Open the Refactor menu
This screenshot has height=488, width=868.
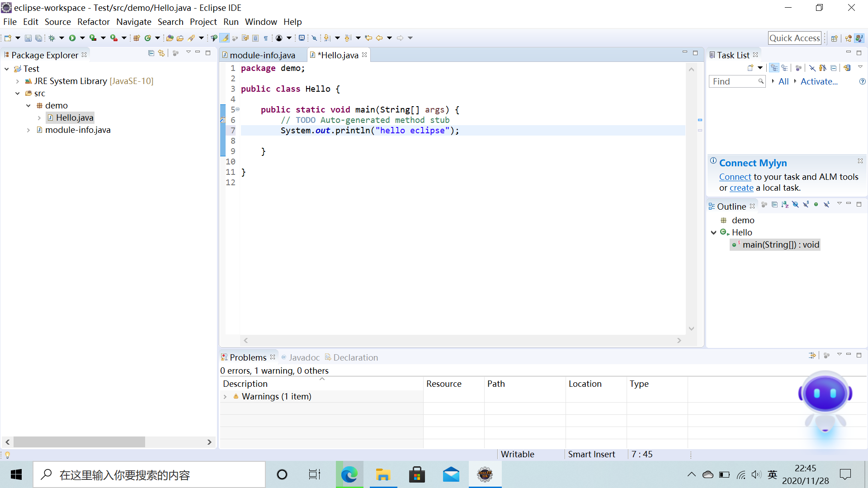pos(93,22)
